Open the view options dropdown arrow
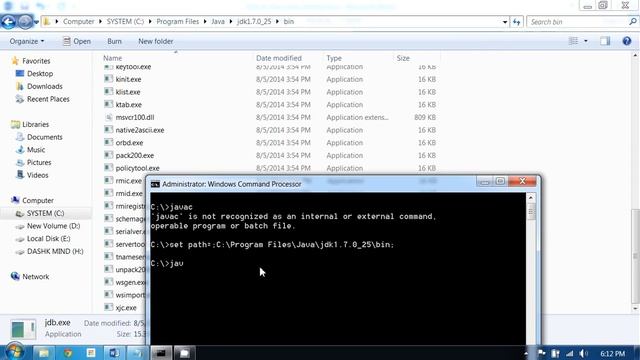 tap(586, 41)
